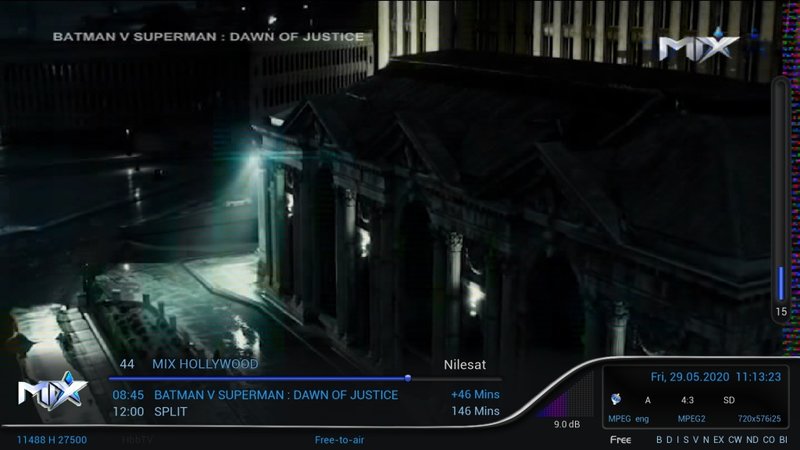This screenshot has height=450, width=800.
Task: Click the 'ND' CAID indicator
Action: tap(752, 440)
